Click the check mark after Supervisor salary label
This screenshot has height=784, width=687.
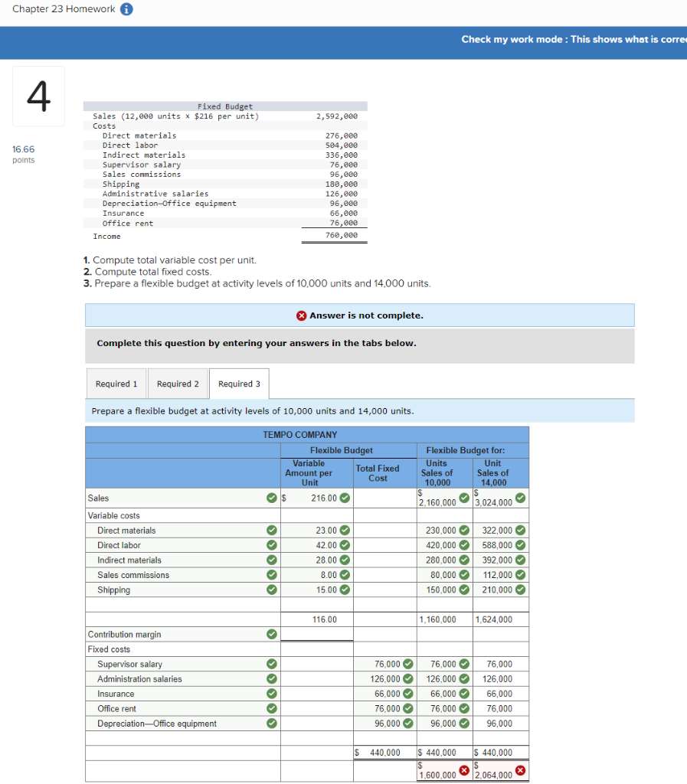[x=271, y=664]
